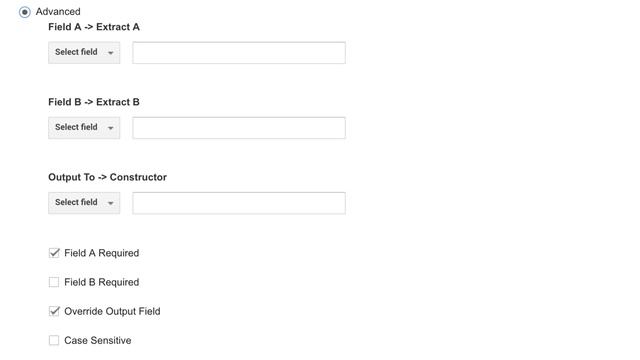Screen dimensions: 640x360
Task: Focus the Extract B text input
Action: (239, 128)
